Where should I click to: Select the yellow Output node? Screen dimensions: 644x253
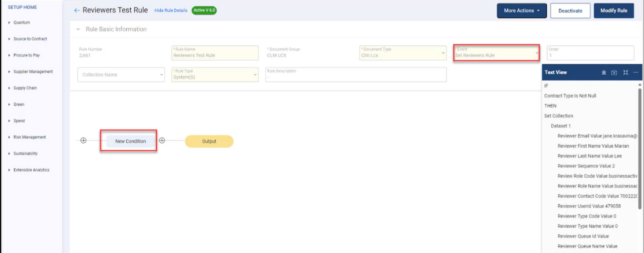click(x=209, y=141)
